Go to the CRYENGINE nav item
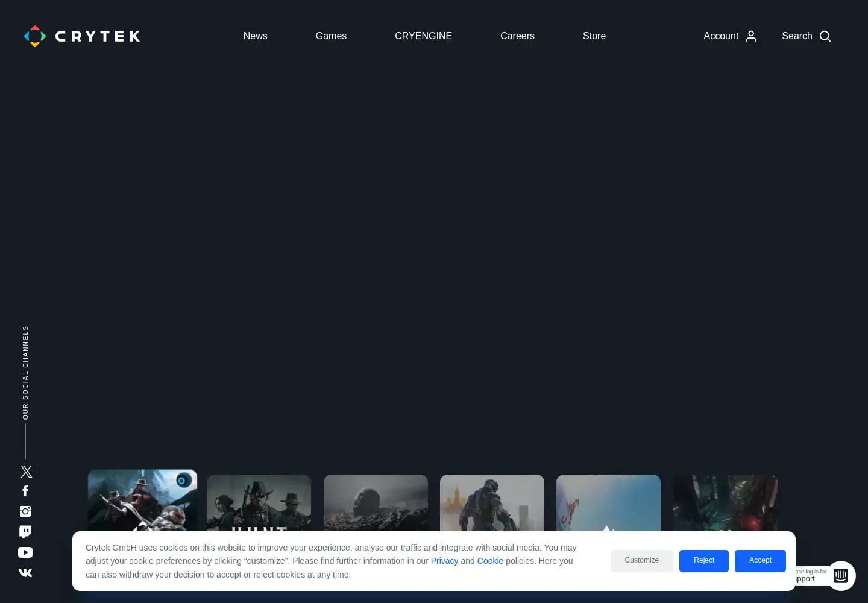868x603 pixels. [x=423, y=36]
